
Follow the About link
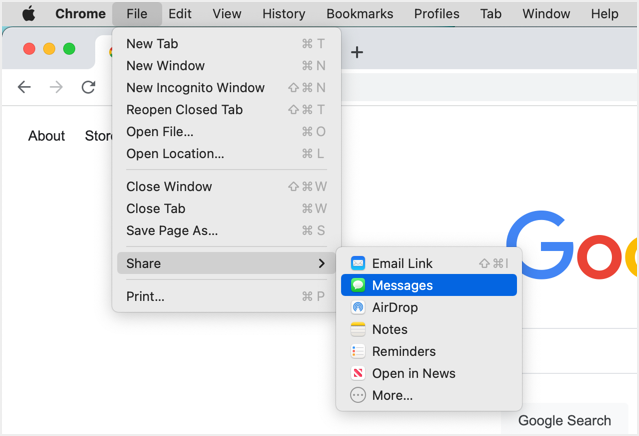click(x=46, y=136)
